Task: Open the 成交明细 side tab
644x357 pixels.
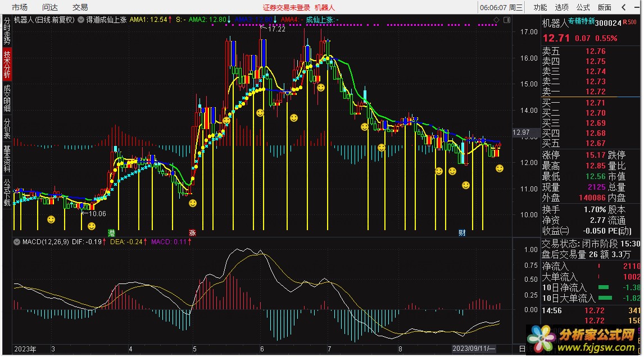Action: pyautogui.click(x=7, y=98)
